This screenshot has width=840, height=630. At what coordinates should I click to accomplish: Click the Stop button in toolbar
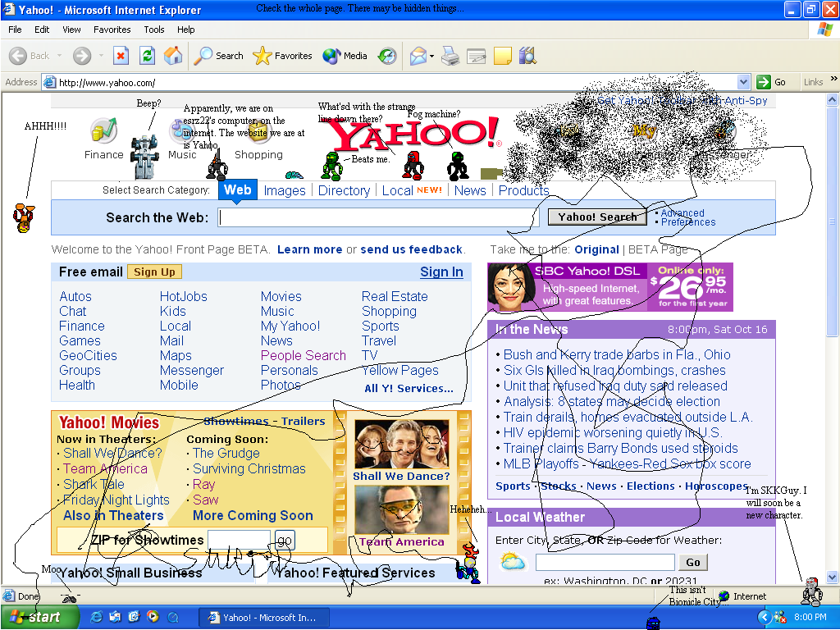(x=121, y=56)
